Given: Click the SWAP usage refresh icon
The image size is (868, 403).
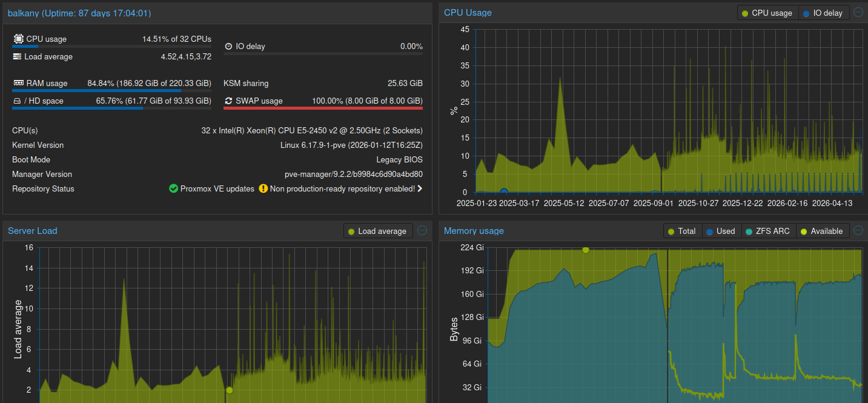Looking at the screenshot, I should tap(228, 101).
